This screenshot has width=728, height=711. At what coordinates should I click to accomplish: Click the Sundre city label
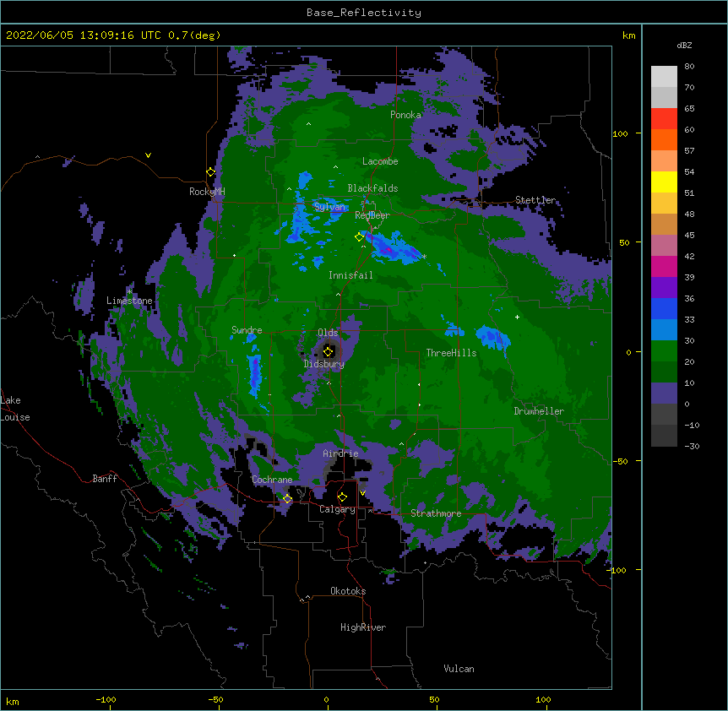(x=247, y=330)
